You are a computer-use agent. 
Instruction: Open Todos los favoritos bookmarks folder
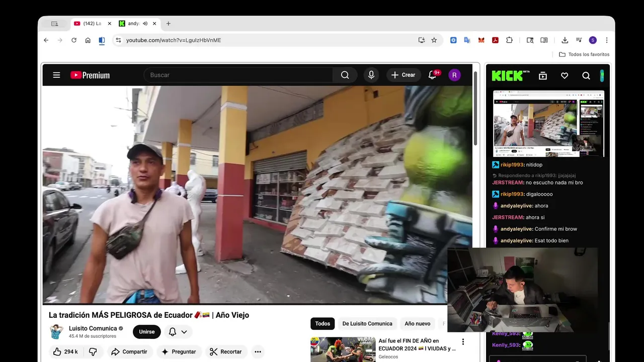coord(584,54)
